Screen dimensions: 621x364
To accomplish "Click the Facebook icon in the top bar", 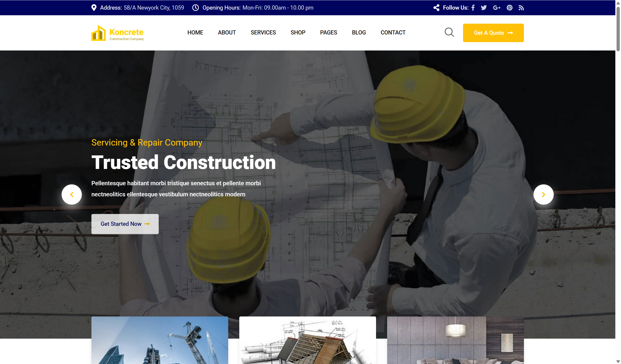I will pyautogui.click(x=473, y=8).
